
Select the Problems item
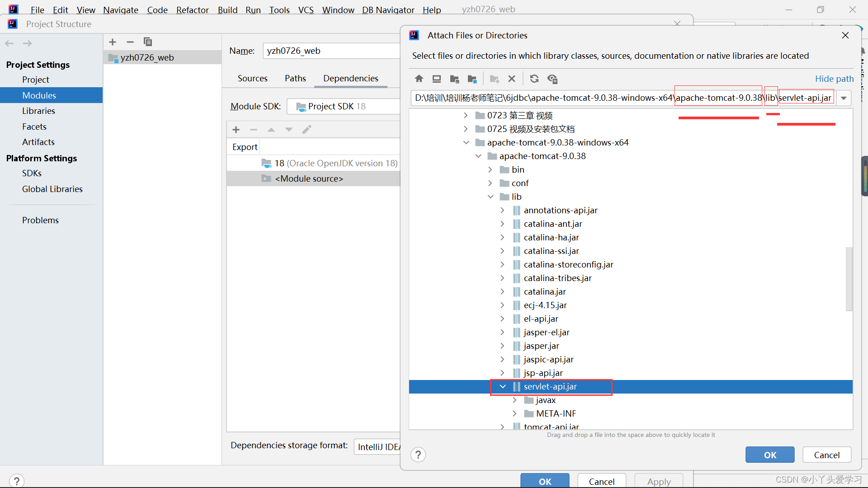click(x=40, y=220)
